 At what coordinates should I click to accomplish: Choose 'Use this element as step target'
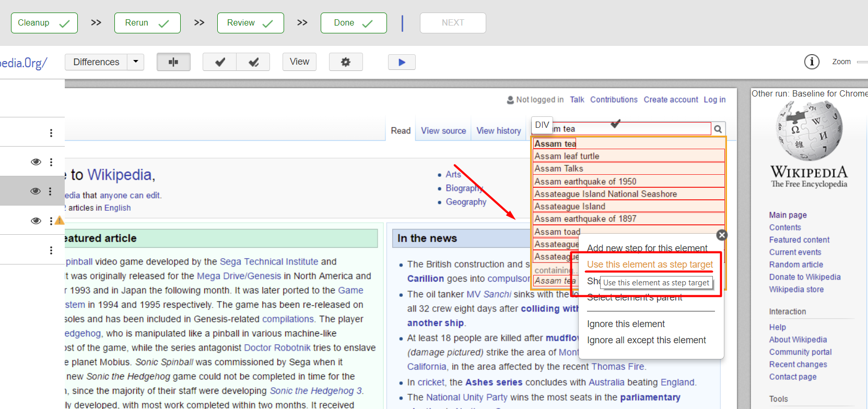pos(650,264)
